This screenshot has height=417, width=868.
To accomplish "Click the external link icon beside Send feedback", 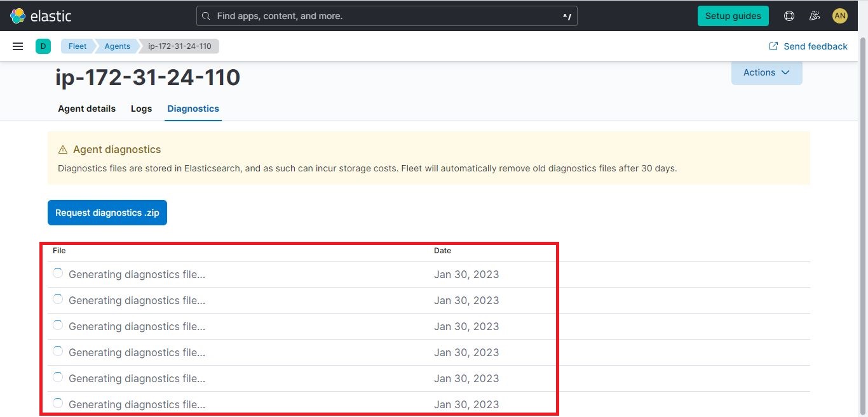I will click(773, 46).
